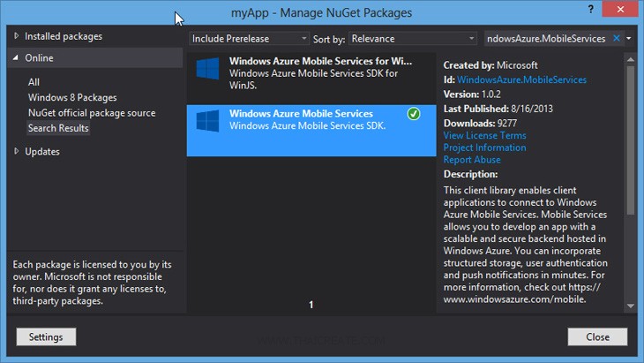
Task: Select the Windows Azure Mobile Services SDK package
Action: click(311, 131)
